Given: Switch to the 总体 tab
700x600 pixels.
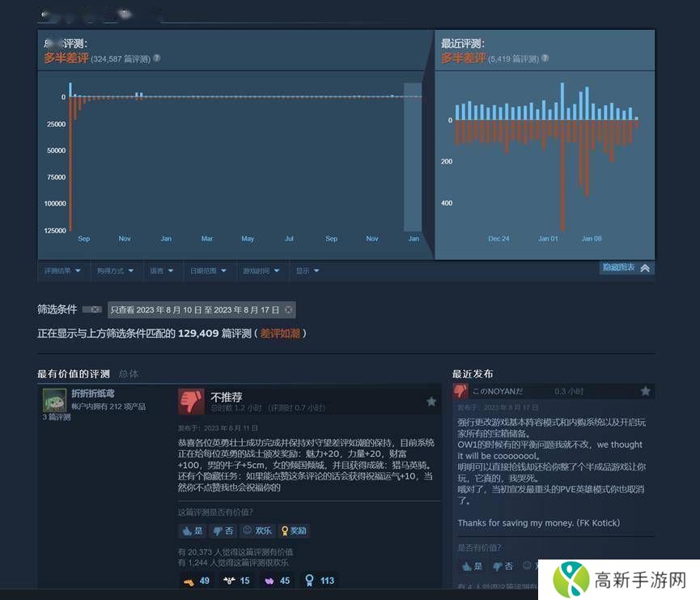Looking at the screenshot, I should click(129, 373).
